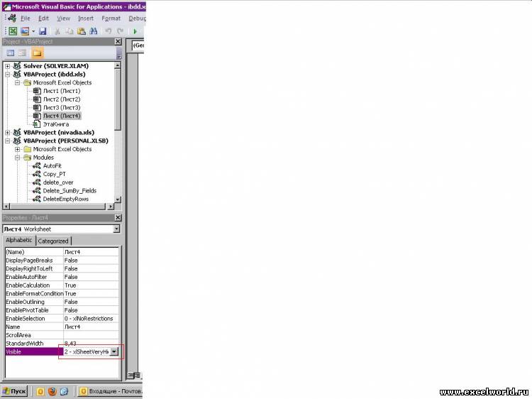Select the Delete_SumBy_Fields module

(70, 191)
